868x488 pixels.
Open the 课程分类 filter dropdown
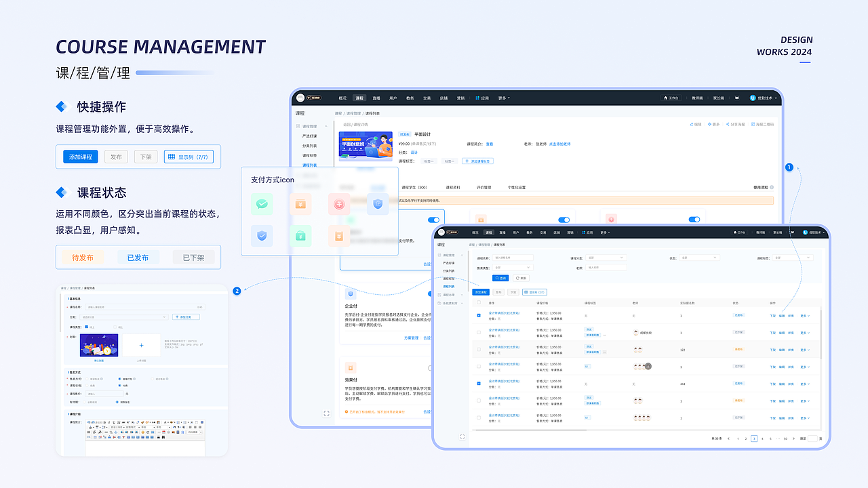[606, 258]
